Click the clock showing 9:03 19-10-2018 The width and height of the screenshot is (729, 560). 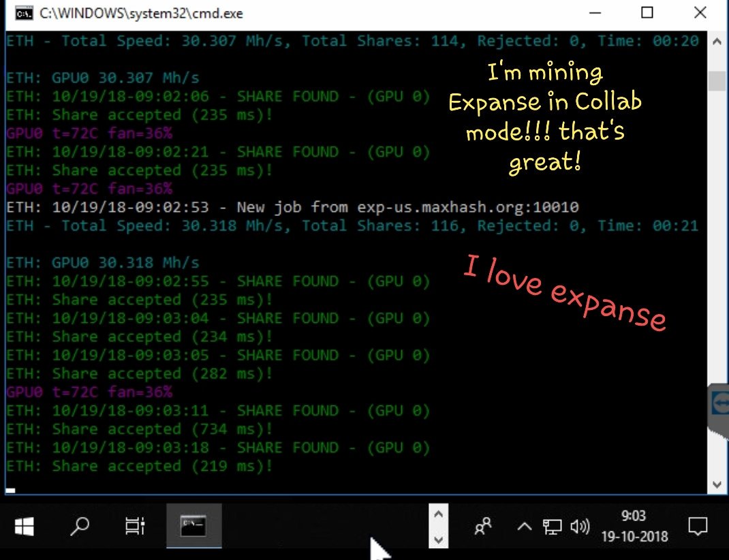[x=634, y=526]
